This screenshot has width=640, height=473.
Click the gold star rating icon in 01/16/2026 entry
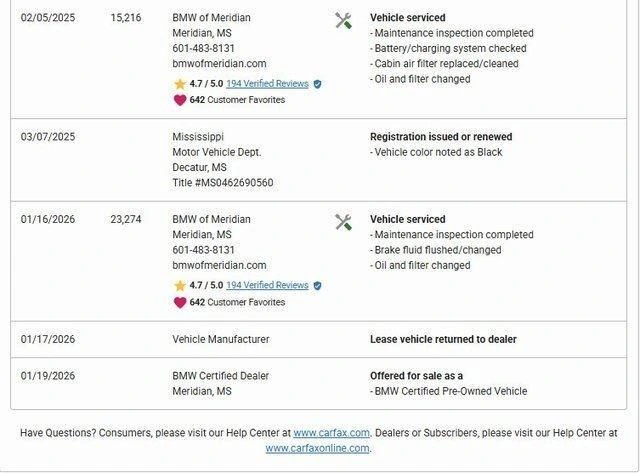(180, 286)
